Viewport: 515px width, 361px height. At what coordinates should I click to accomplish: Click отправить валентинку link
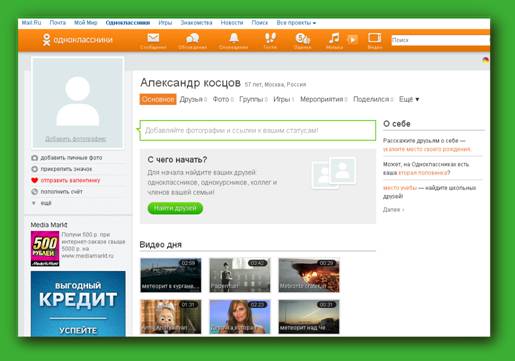pyautogui.click(x=70, y=180)
